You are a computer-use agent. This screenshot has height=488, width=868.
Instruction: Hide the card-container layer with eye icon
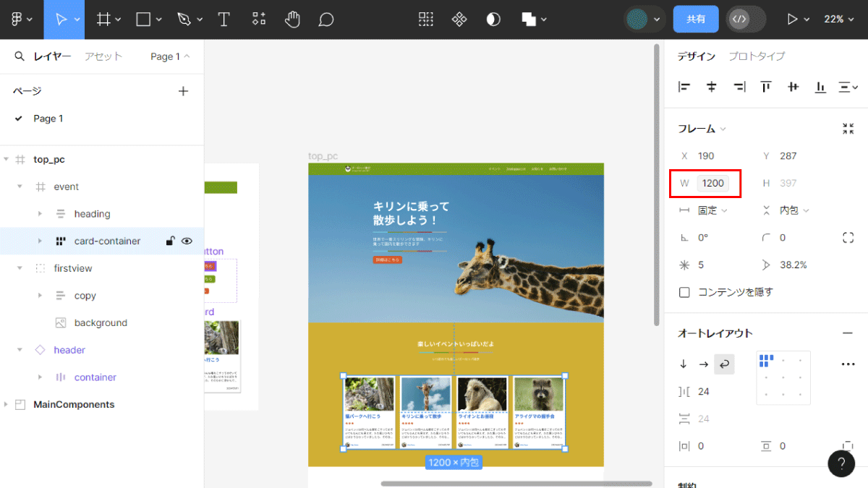click(x=187, y=241)
